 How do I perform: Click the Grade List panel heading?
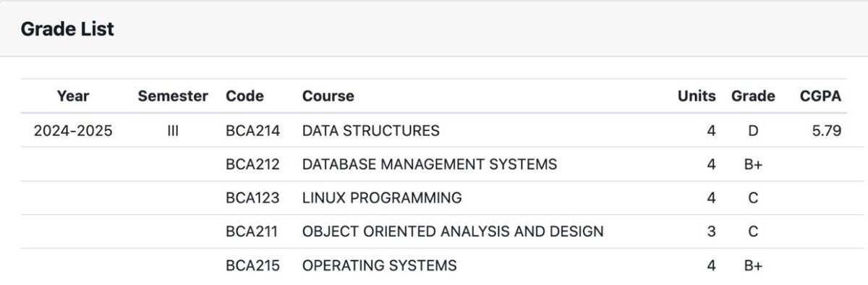67,30
